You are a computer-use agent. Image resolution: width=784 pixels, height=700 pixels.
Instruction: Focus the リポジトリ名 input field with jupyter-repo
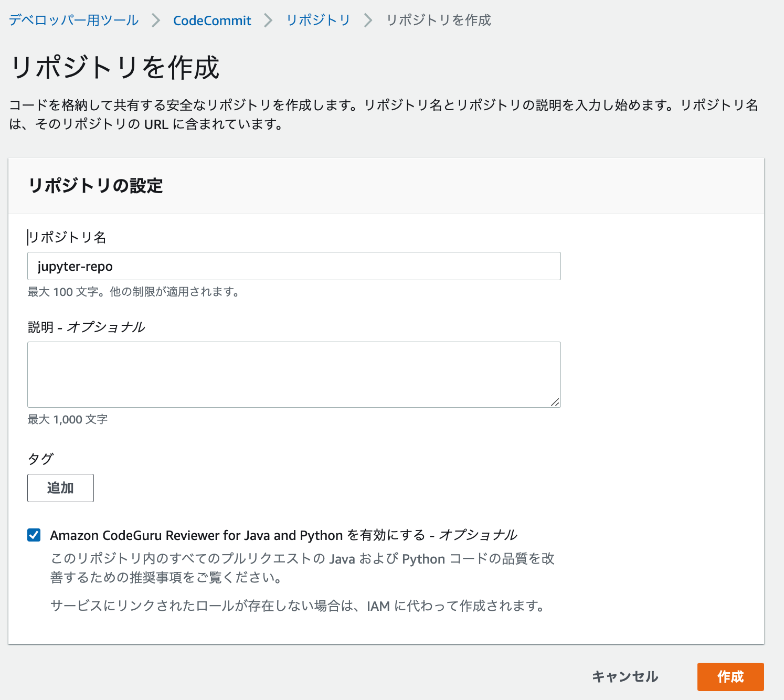click(294, 266)
